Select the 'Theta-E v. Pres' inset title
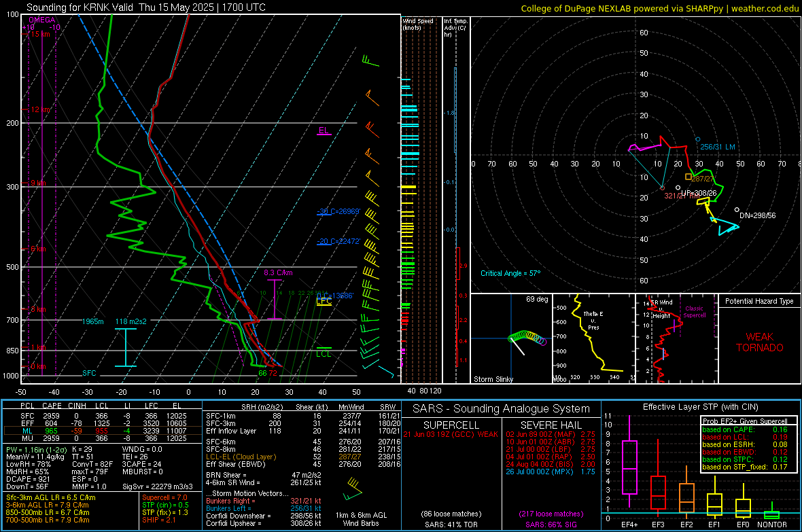The height and width of the screenshot is (532, 802). pos(593,320)
